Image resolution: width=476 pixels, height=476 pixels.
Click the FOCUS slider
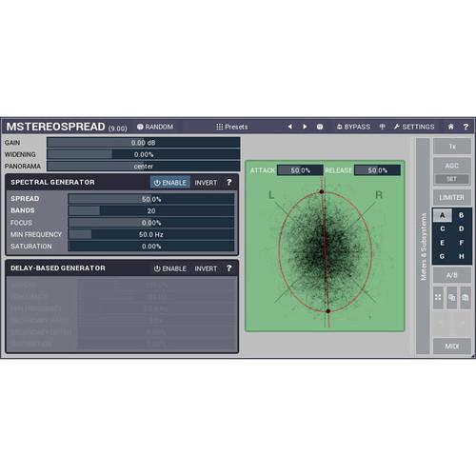(151, 223)
